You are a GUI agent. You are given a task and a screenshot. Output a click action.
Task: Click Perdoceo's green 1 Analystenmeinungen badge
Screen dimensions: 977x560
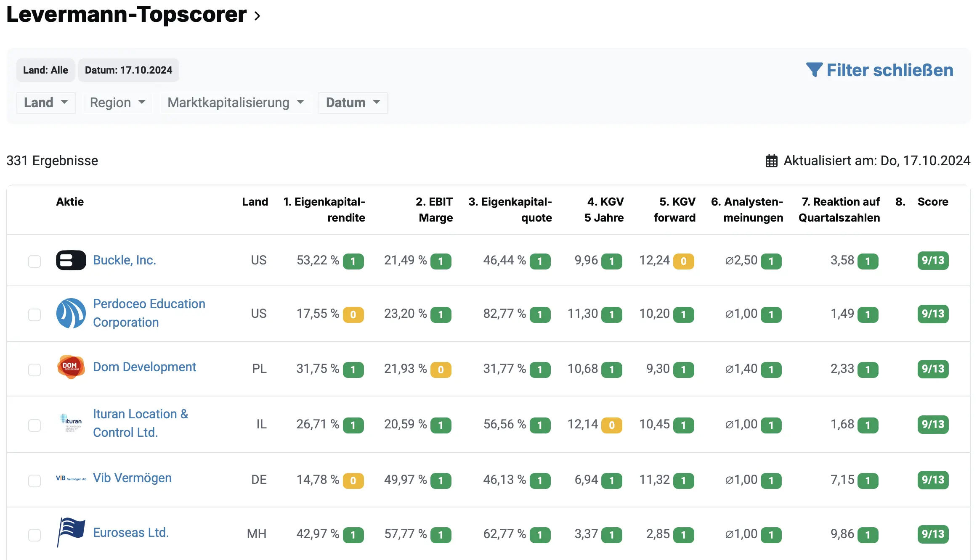tap(771, 314)
